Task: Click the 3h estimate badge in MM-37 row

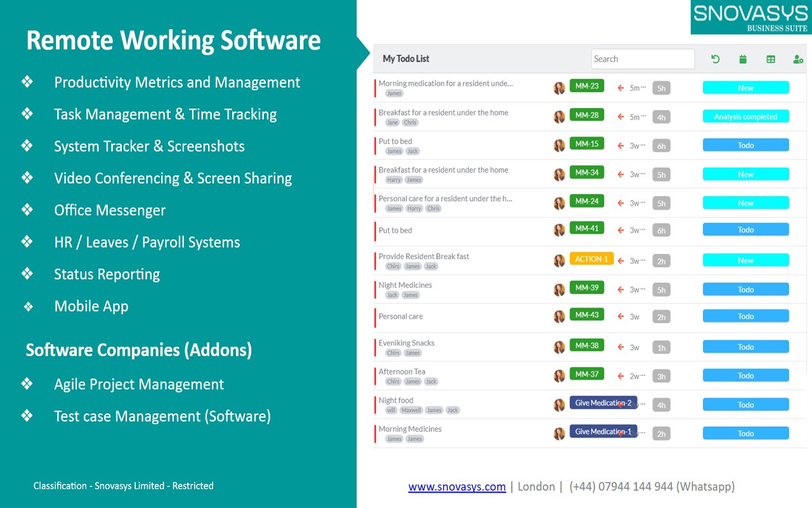Action: coord(661,376)
